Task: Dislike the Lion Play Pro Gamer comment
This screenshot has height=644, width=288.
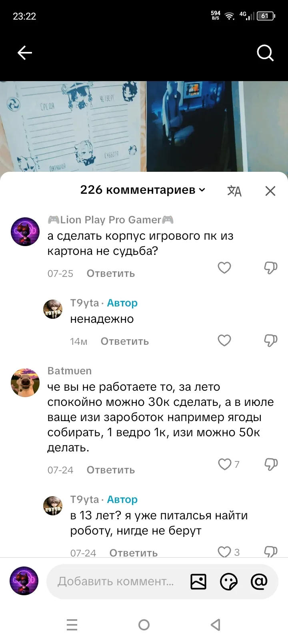Action: point(271,268)
